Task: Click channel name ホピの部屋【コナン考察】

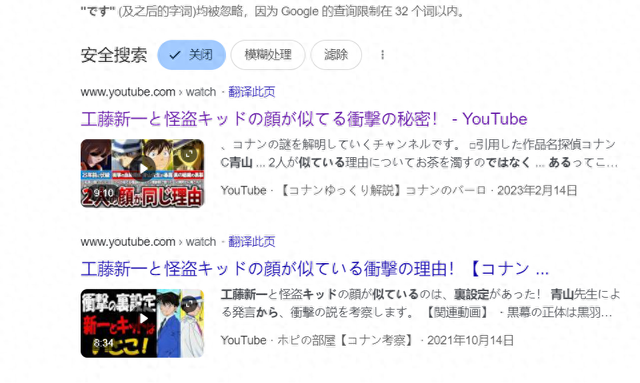Action: pyautogui.click(x=346, y=340)
